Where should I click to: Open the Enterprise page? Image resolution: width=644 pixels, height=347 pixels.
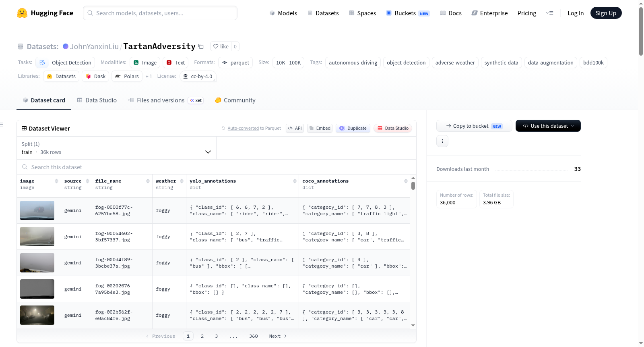(x=489, y=13)
